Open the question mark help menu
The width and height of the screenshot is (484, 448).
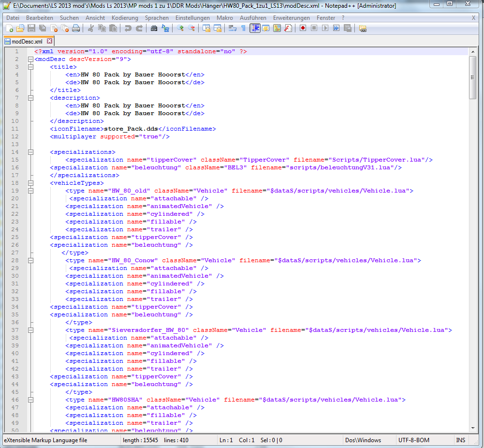(x=343, y=18)
